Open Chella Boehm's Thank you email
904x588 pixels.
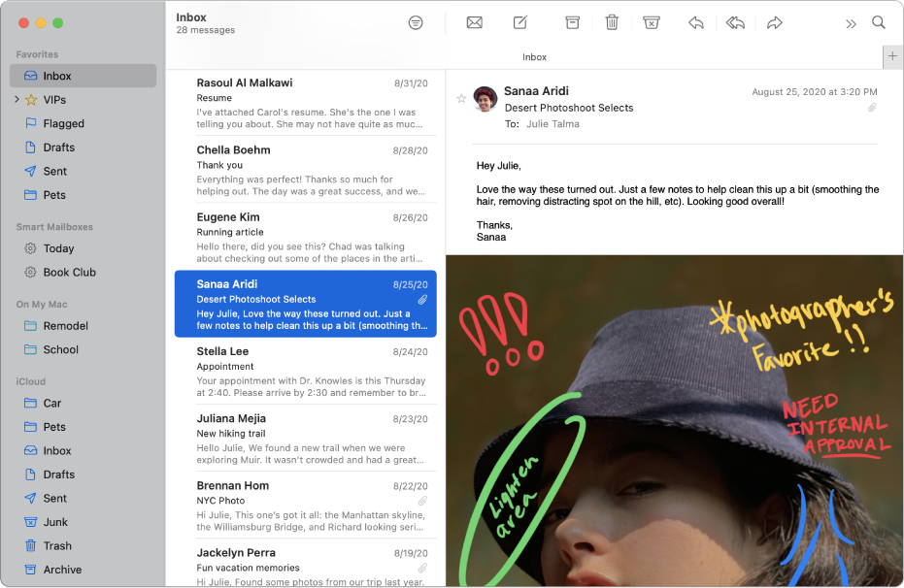(306, 170)
